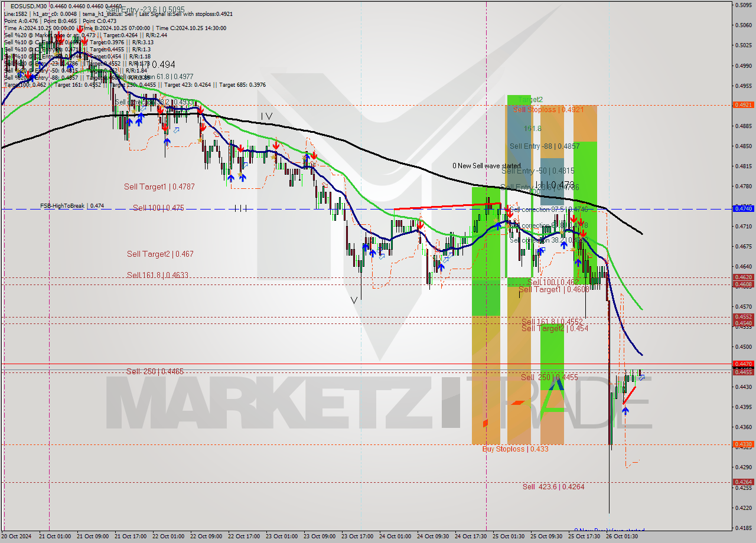This screenshot has height=543, width=756.
Task: Click the 'Sell 250 | 0.4465' label
Action: 155,371
